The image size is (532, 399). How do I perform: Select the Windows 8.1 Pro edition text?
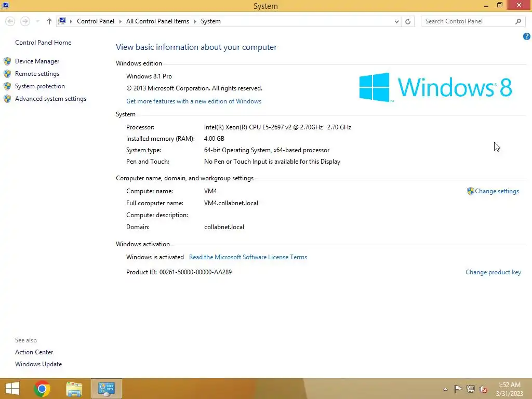click(149, 76)
